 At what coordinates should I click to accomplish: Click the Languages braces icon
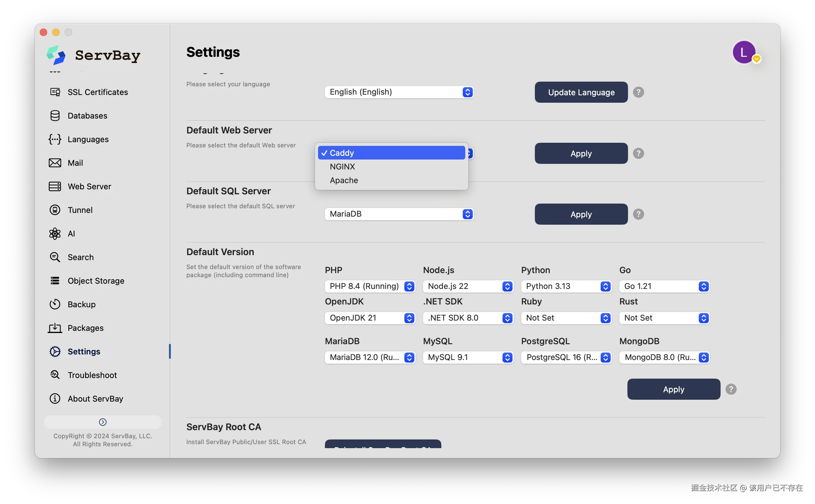(55, 139)
